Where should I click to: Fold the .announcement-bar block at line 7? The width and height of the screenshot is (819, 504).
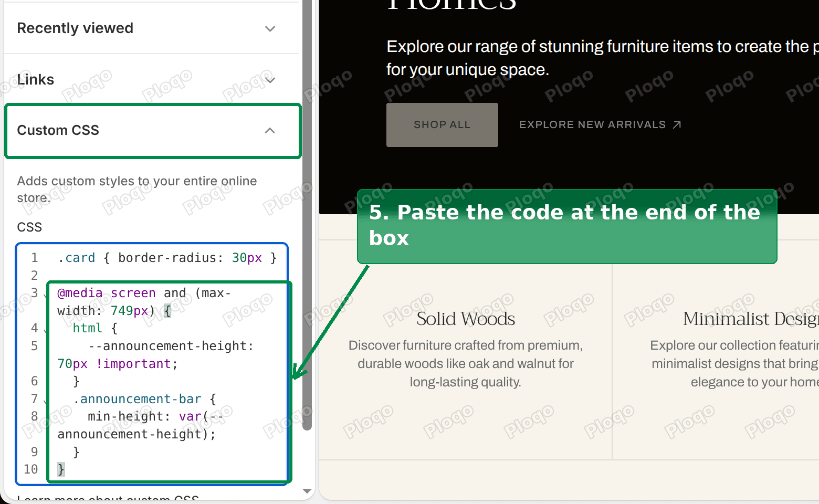pos(46,402)
